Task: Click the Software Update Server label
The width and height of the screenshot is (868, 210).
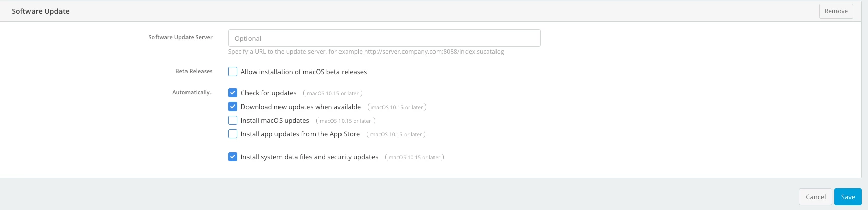Action: coord(180,37)
